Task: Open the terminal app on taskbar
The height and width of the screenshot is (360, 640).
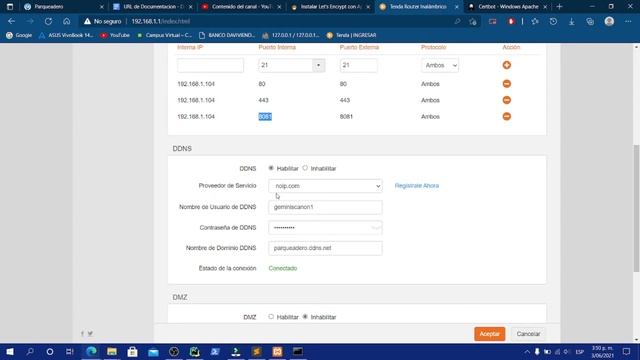Action: (x=298, y=351)
